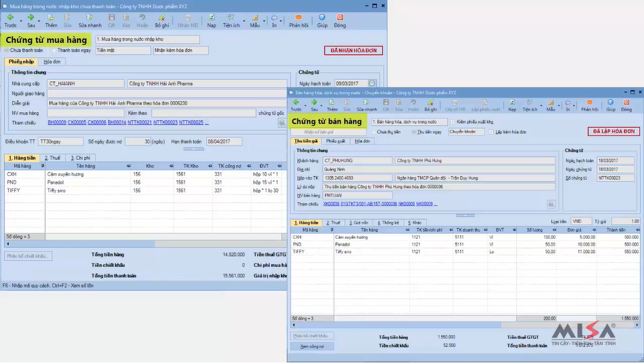
Task: Open reference link XK00036
Action: [331, 204]
